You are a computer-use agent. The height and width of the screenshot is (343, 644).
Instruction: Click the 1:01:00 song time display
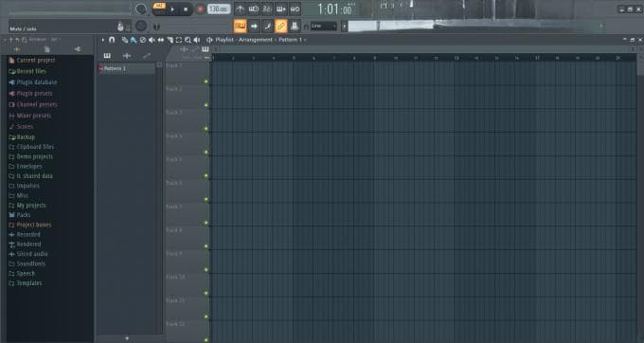335,9
